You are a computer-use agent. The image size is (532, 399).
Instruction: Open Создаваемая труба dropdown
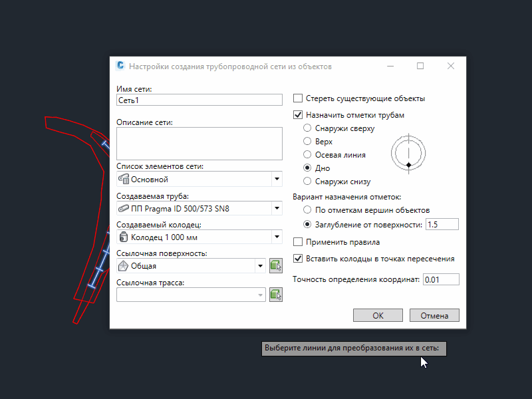277,208
